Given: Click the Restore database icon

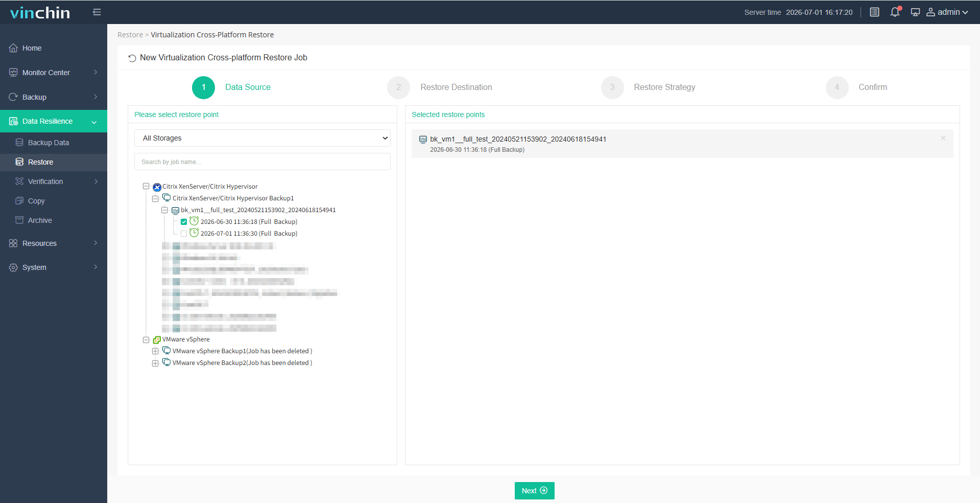Looking at the screenshot, I should pyautogui.click(x=19, y=162).
